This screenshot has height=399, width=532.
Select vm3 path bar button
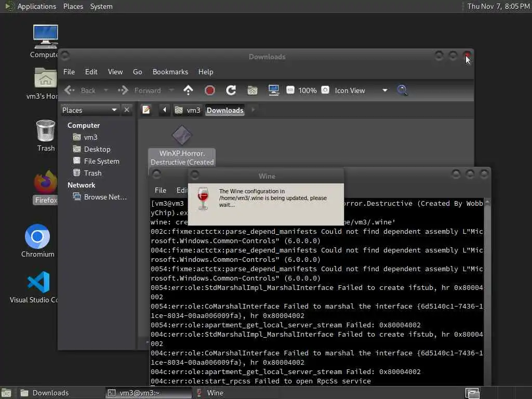[188, 110]
